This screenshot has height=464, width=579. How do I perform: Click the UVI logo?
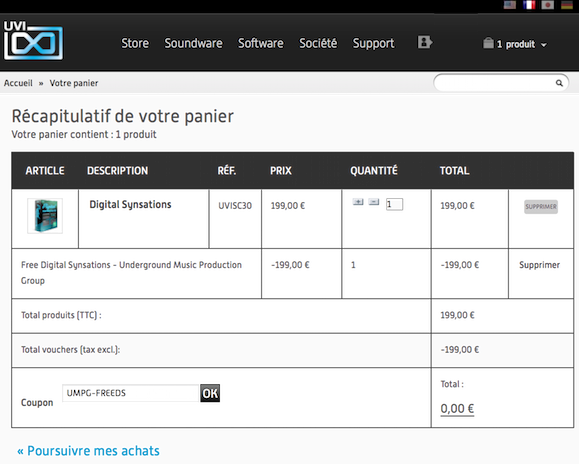pyautogui.click(x=33, y=40)
